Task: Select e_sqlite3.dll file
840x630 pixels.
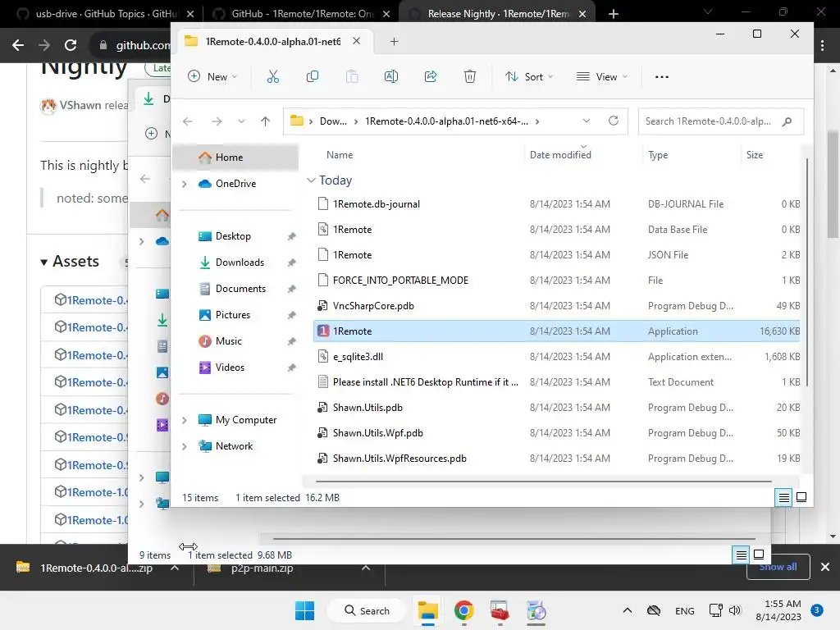Action: (557, 357)
